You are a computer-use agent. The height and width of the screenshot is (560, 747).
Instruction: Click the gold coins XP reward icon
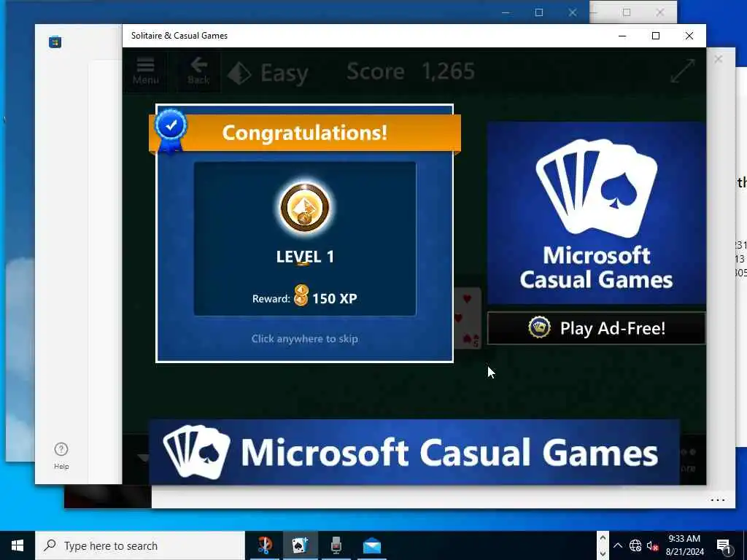click(301, 295)
